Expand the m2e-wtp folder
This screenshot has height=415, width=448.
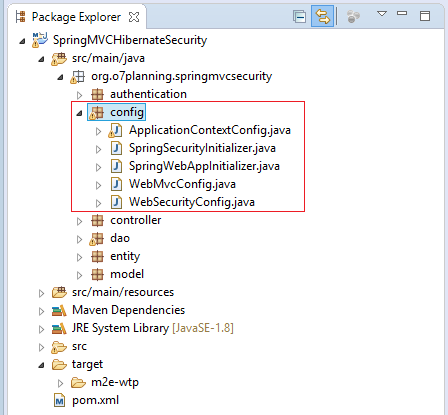click(x=60, y=383)
